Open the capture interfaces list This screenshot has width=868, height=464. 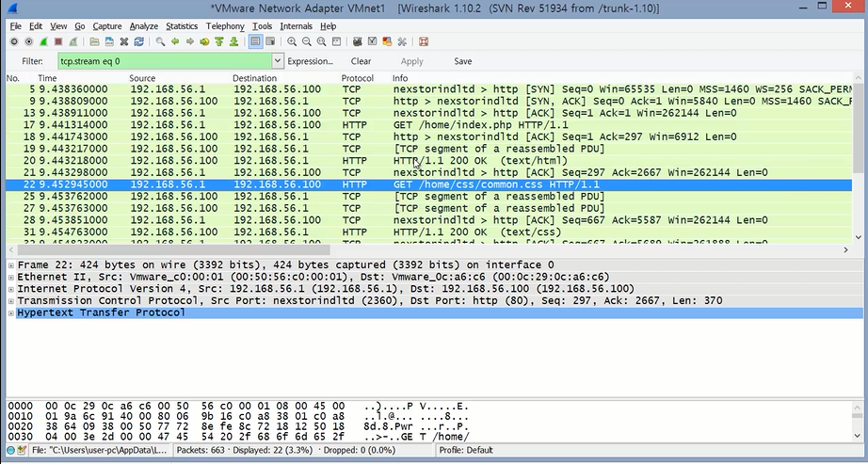point(14,41)
